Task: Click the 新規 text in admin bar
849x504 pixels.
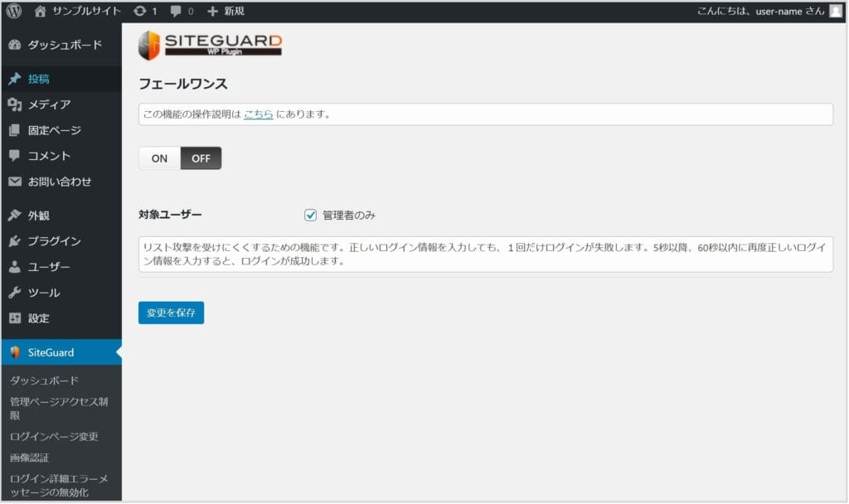Action: [x=234, y=11]
